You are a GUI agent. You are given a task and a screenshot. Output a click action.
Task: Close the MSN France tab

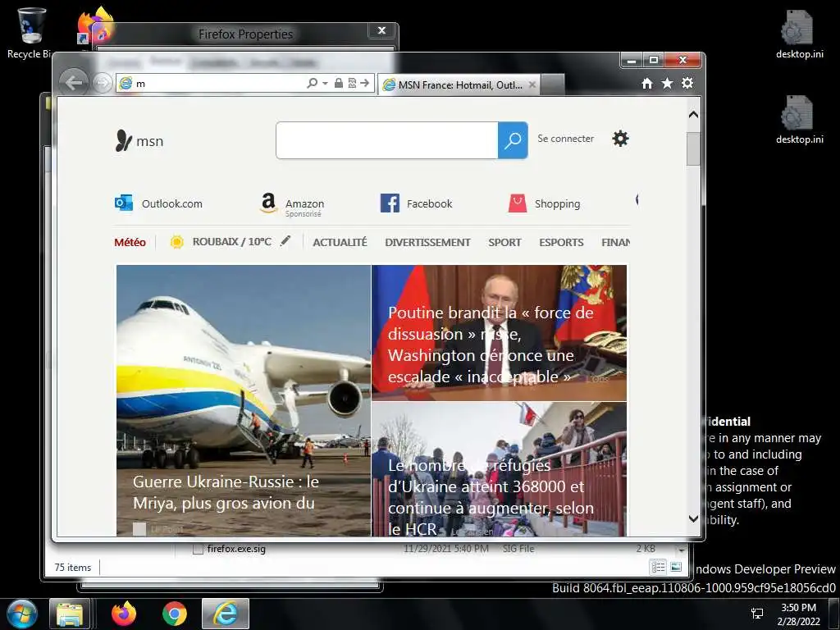[532, 84]
